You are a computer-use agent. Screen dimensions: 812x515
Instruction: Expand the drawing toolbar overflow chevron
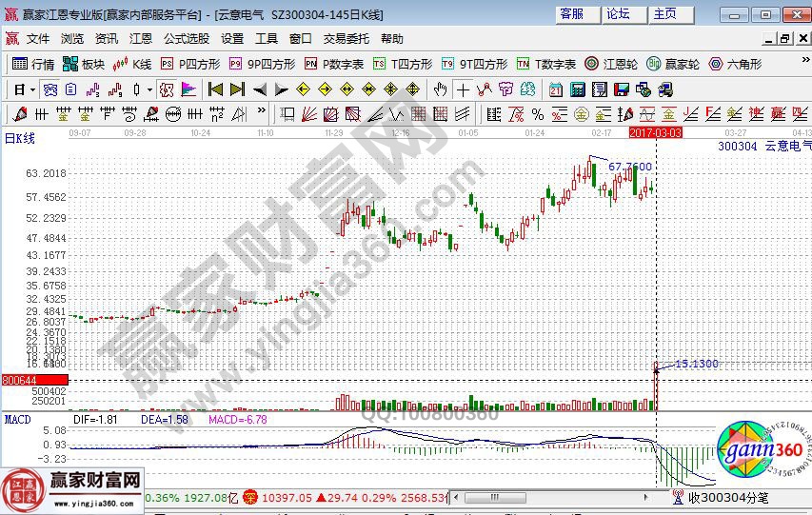262,109
